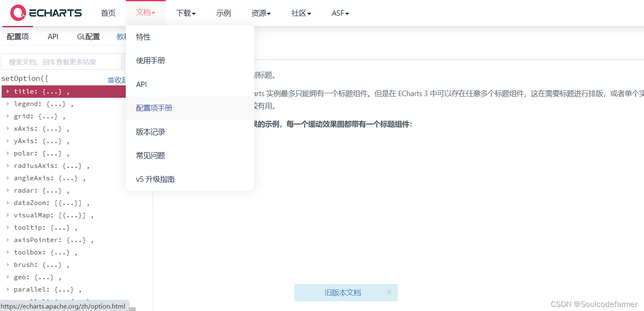Click the 收起 collapse-all link
Screen dimensions: 644x311
(117, 80)
